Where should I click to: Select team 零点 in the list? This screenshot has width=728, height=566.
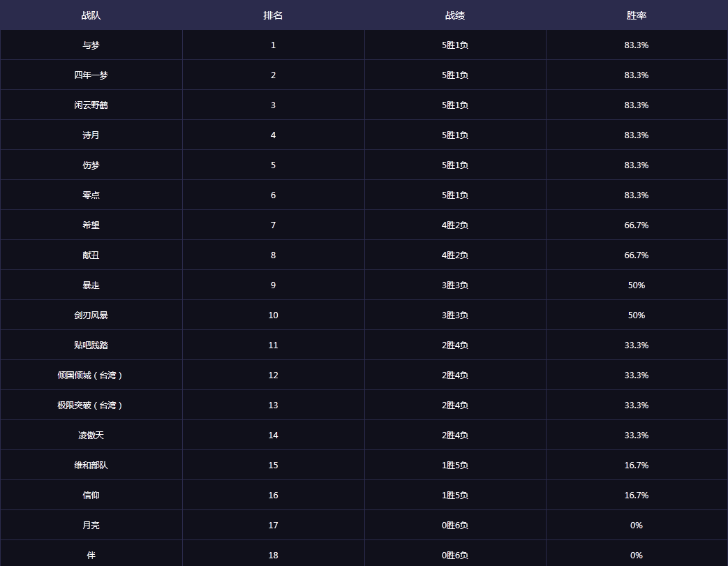point(91,195)
